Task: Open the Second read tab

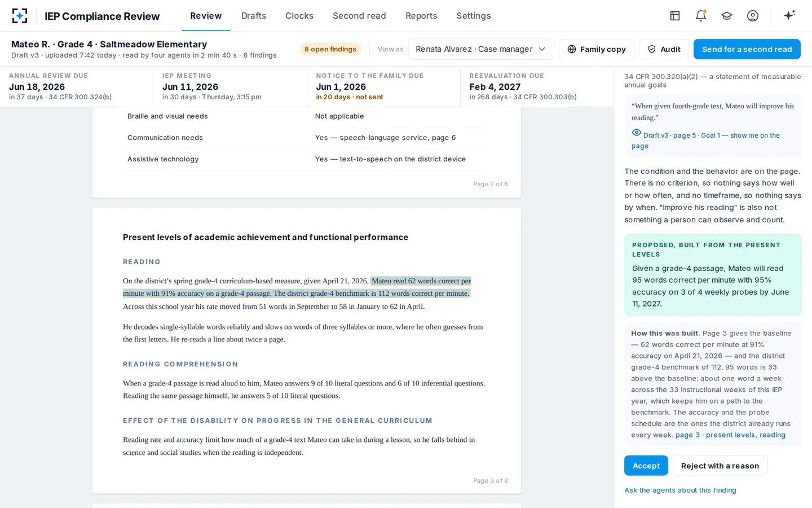Action: coord(359,16)
